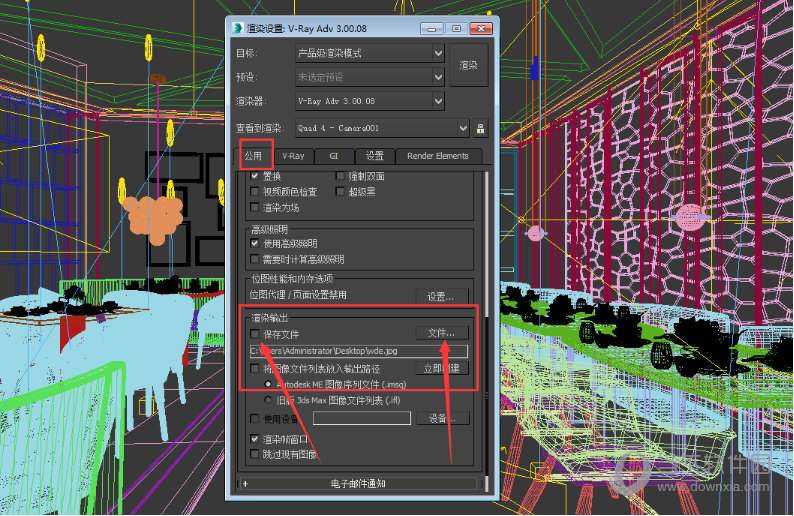
Task: Enable the 视频颜色检查 checkbox
Action: coord(255,191)
